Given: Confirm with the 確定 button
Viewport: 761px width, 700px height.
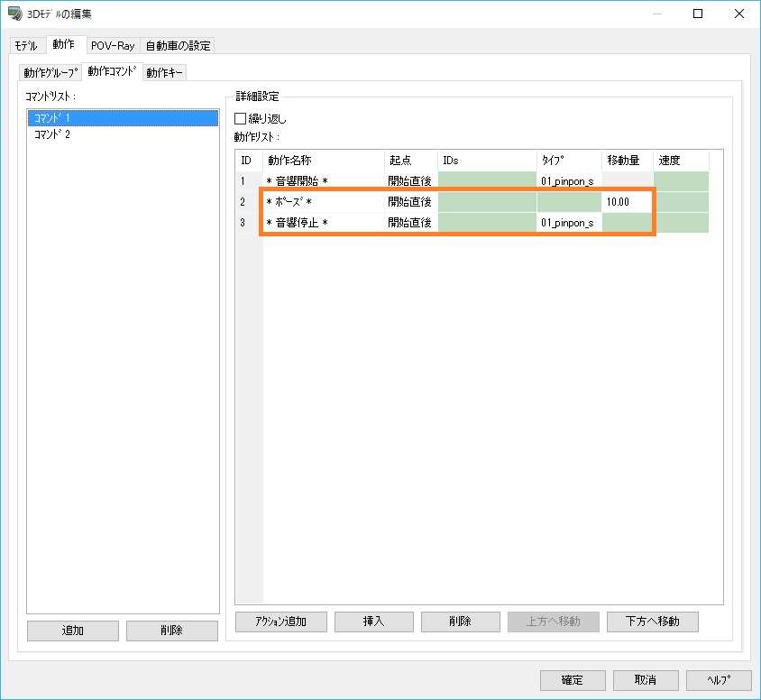Looking at the screenshot, I should pos(573,680).
